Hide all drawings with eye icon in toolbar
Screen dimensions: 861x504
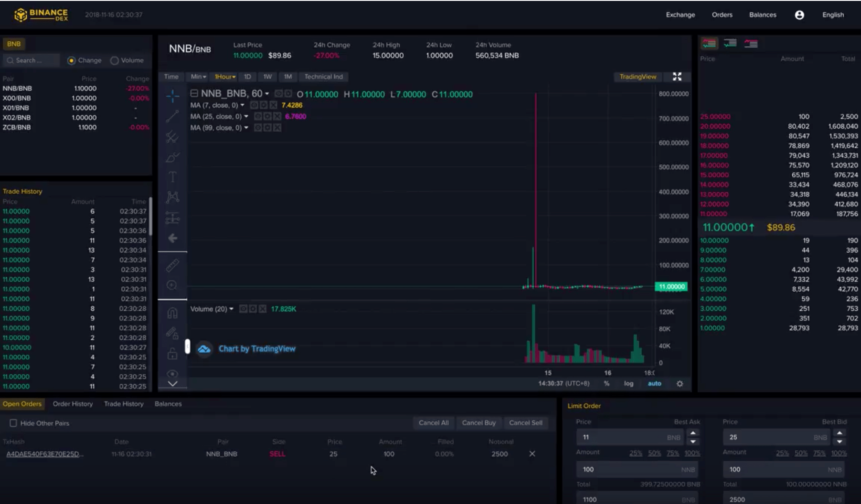click(x=172, y=374)
